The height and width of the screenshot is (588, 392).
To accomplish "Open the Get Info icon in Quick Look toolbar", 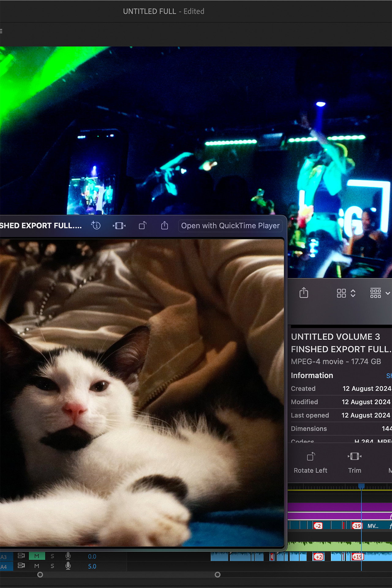I will [96, 226].
